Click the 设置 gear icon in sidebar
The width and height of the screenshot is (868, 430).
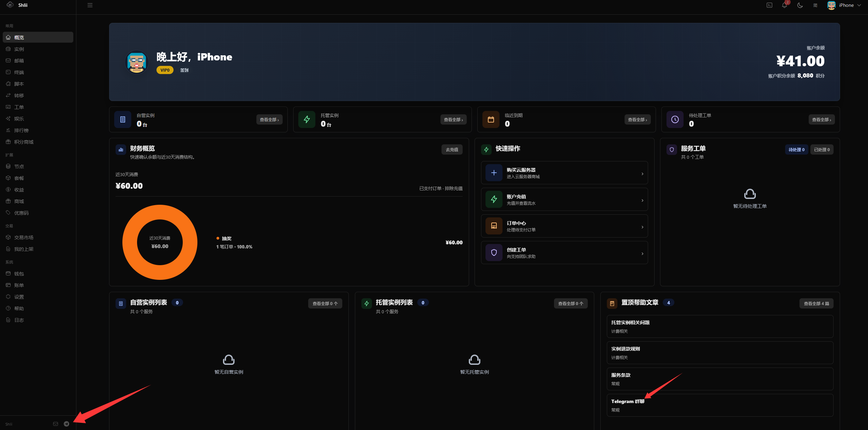point(8,297)
